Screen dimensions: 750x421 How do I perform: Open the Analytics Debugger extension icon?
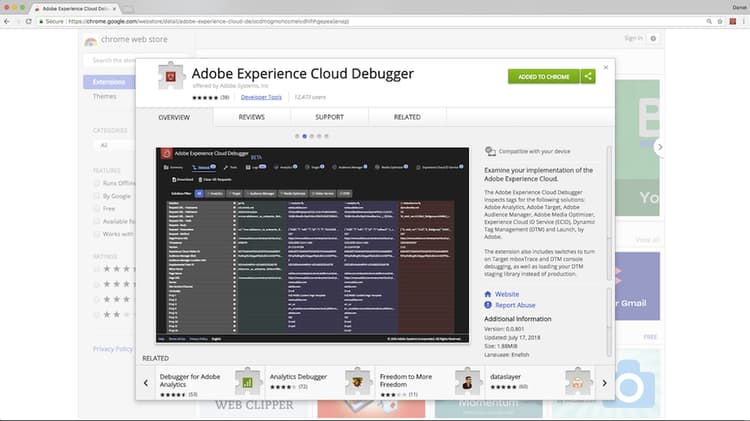pyautogui.click(x=357, y=381)
